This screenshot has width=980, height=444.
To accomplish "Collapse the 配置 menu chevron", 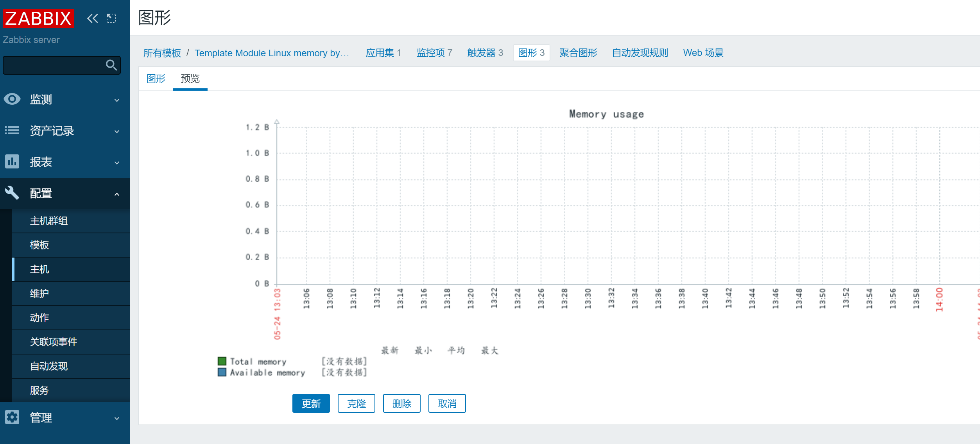I will tap(117, 194).
